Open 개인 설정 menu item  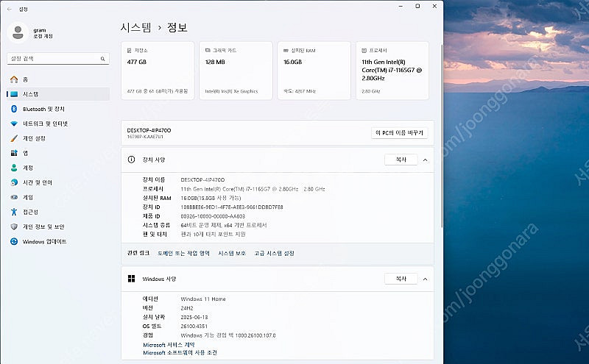[58, 138]
